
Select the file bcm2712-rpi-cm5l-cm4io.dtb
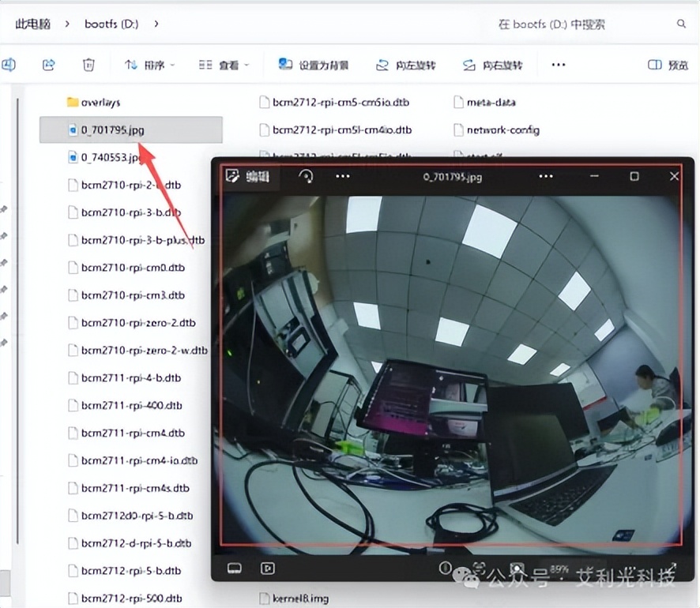(342, 129)
